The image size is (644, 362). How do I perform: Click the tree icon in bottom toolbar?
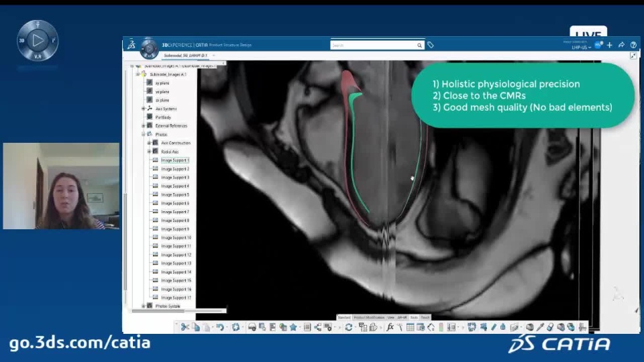tap(363, 327)
